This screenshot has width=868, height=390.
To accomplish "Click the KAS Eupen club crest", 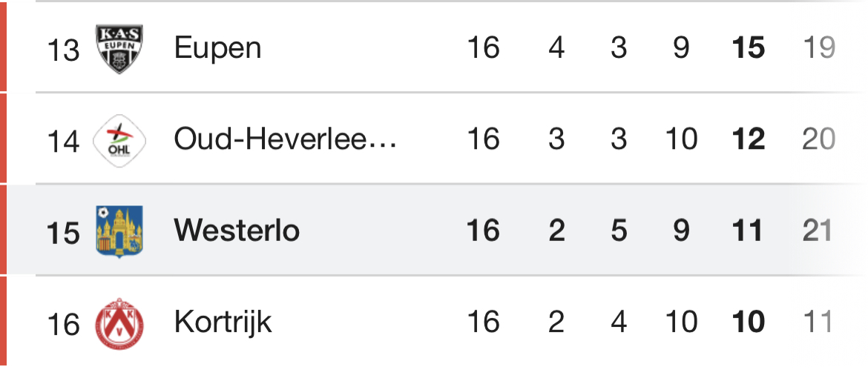I will (x=119, y=49).
